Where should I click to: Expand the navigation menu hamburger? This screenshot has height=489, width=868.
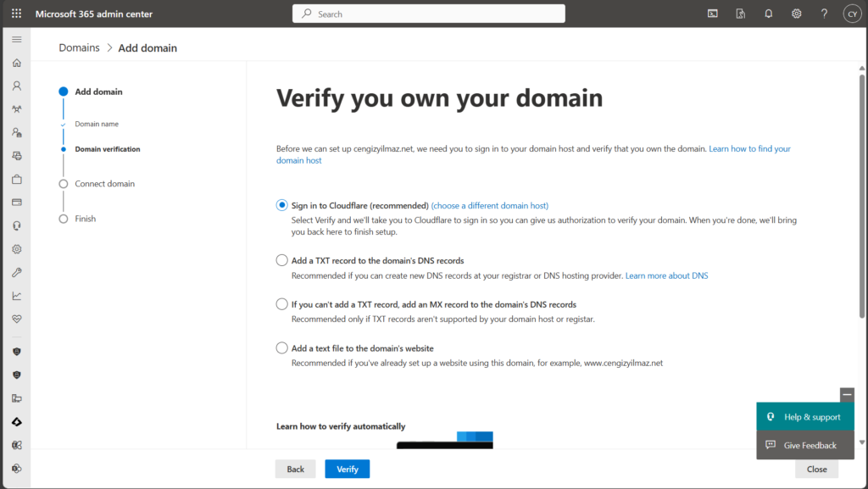click(16, 40)
